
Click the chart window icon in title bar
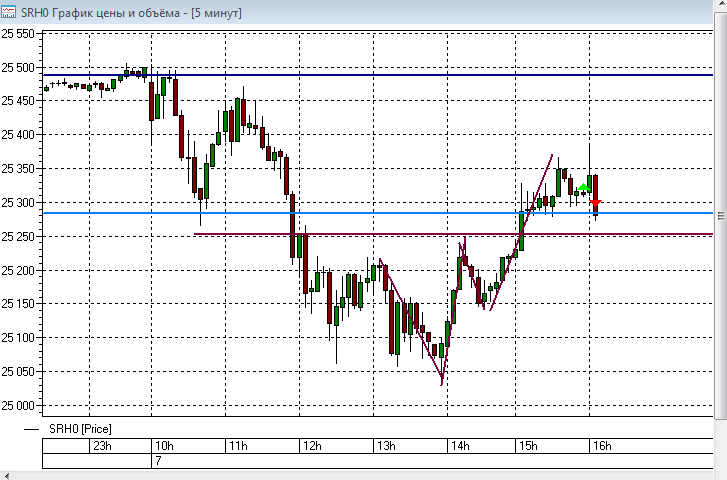tap(8, 12)
